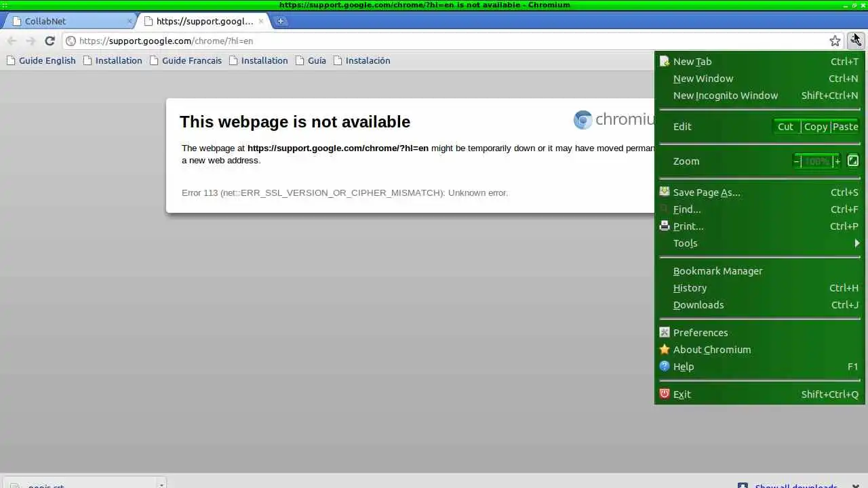The image size is (868, 488).
Task: Exit Chromium from the menu
Action: [759, 394]
